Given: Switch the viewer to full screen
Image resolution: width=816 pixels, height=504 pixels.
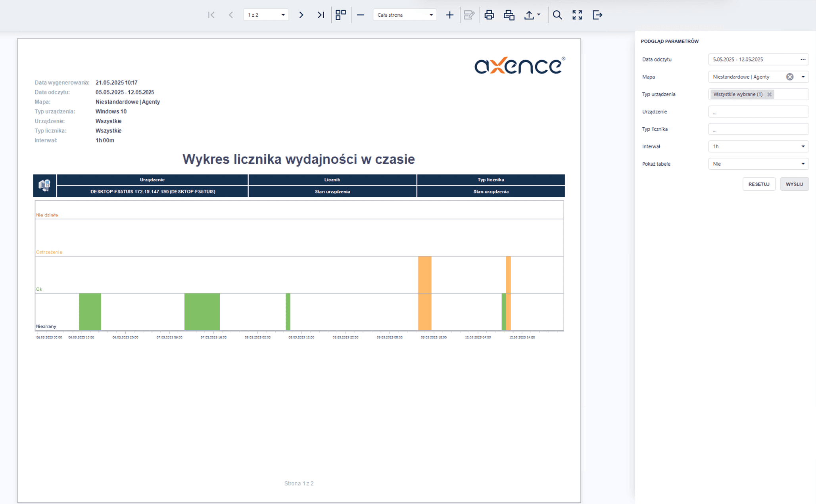Looking at the screenshot, I should click(x=577, y=15).
